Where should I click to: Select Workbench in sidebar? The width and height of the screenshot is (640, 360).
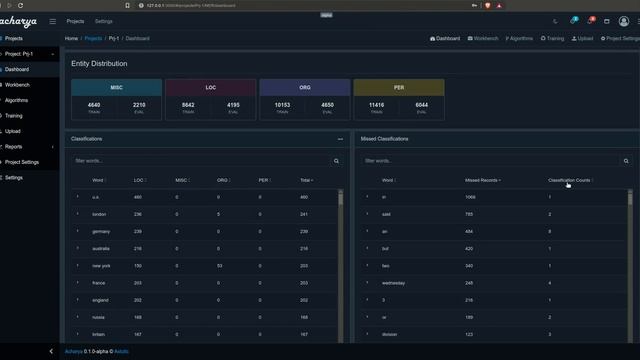point(29,85)
